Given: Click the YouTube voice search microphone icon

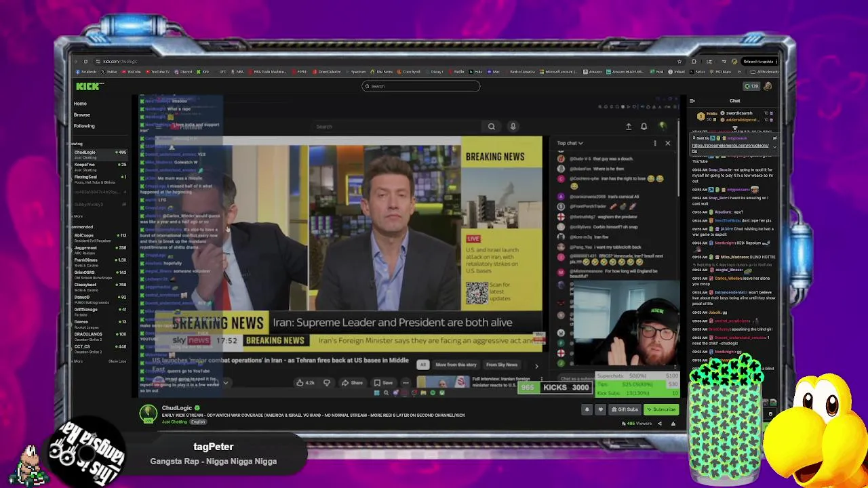Looking at the screenshot, I should point(513,126).
